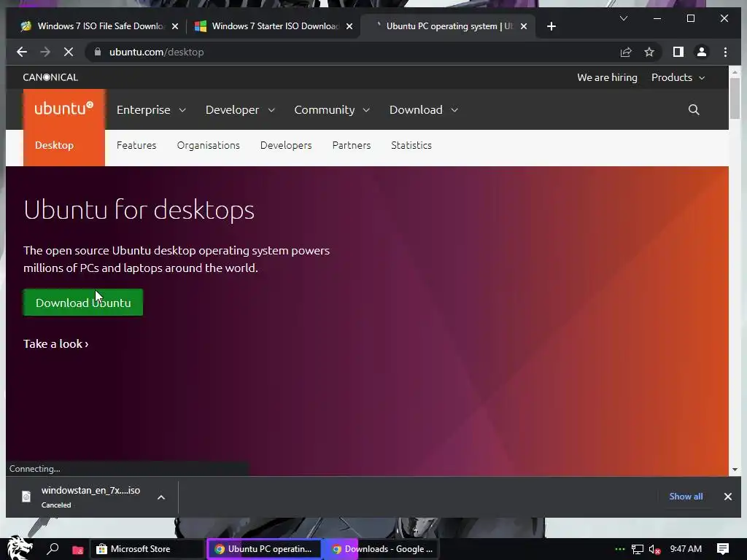Expand options for windowstan iso download

[x=161, y=497]
